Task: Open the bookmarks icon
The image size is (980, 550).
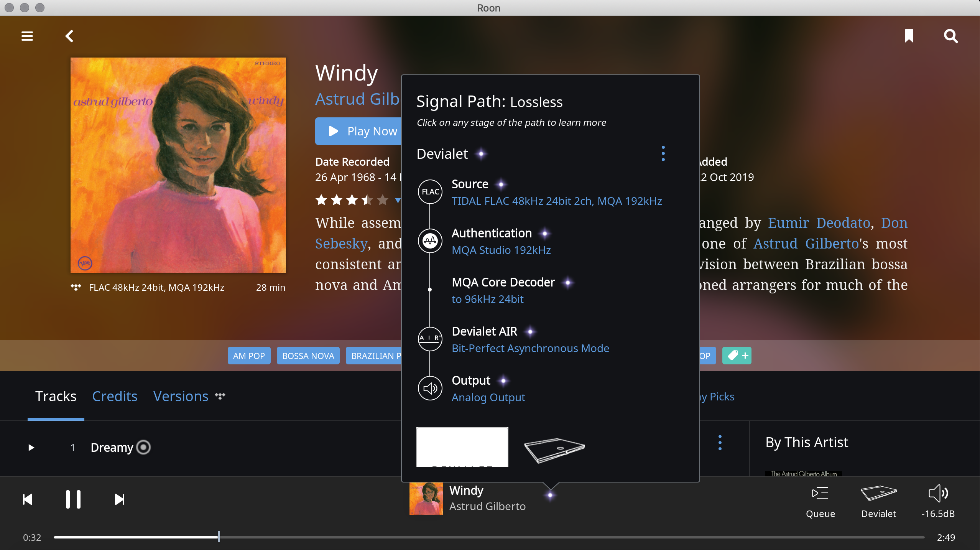Action: tap(909, 36)
